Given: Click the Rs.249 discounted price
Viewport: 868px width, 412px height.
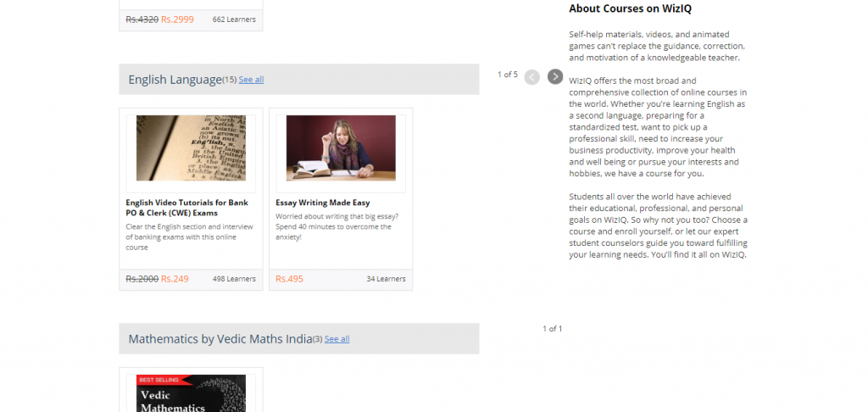Looking at the screenshot, I should coord(175,279).
